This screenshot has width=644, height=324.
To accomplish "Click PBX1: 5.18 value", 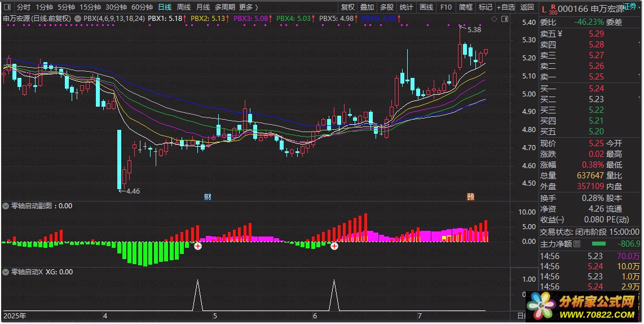I will pyautogui.click(x=165, y=19).
